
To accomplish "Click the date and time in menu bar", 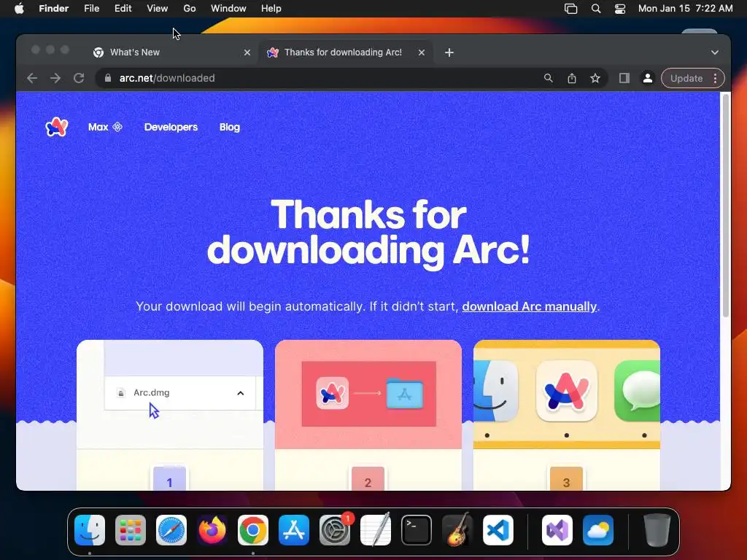I will pos(685,9).
